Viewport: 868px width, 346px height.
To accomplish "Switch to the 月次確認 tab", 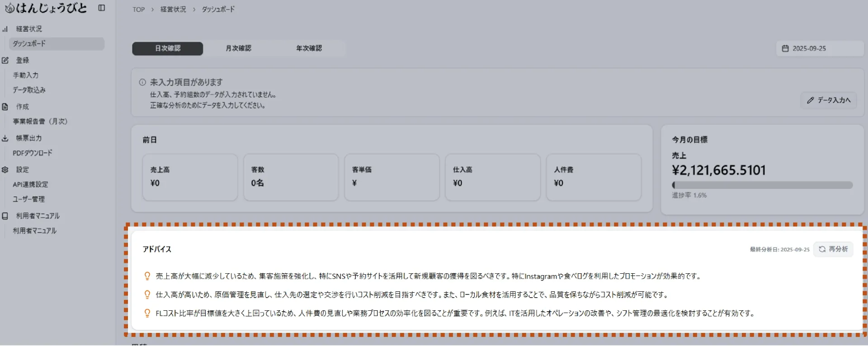I will [x=238, y=48].
